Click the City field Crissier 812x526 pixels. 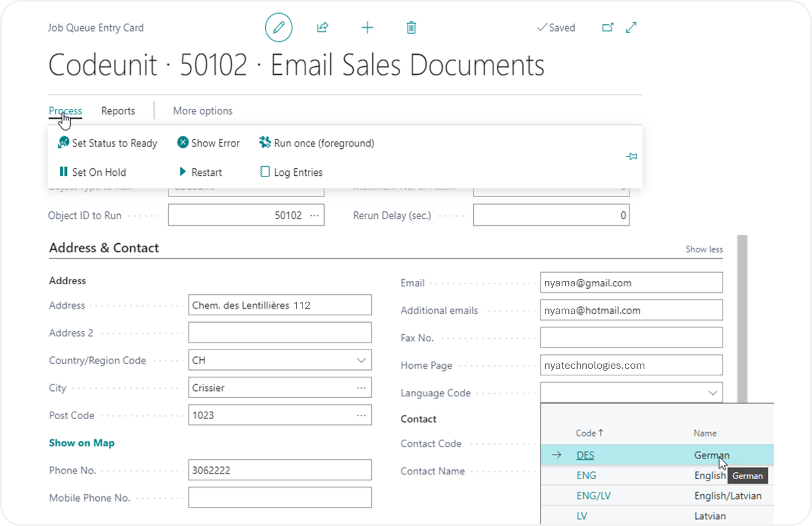(x=280, y=388)
